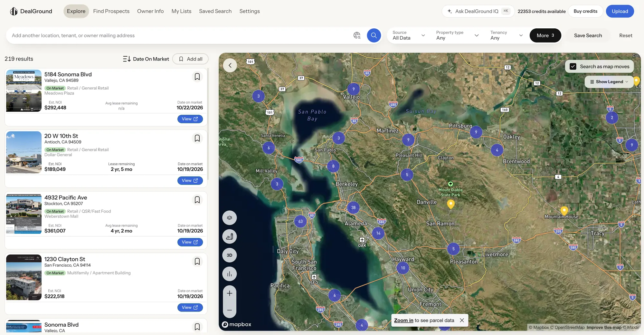Go to the Find Prospects tab
The image size is (644, 335).
click(x=111, y=11)
